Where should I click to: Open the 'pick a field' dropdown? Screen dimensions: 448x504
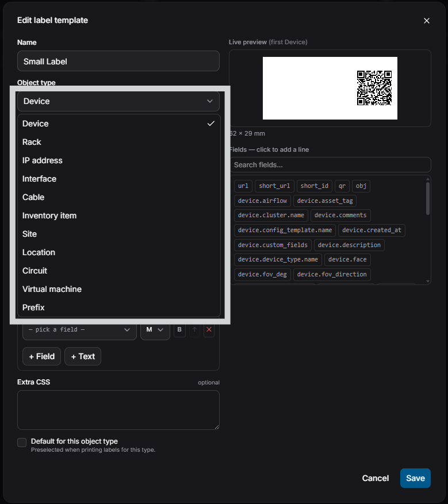(79, 330)
